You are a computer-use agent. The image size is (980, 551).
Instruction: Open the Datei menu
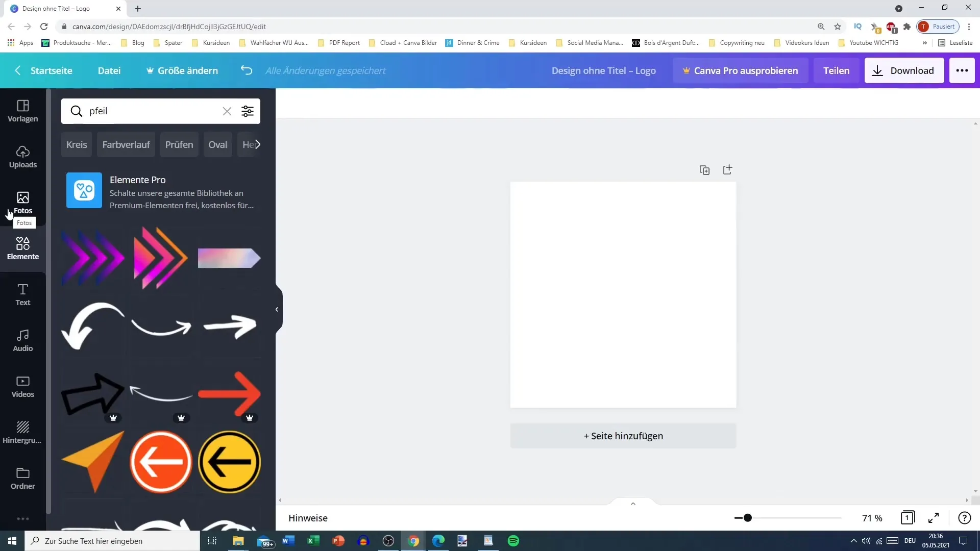[109, 70]
